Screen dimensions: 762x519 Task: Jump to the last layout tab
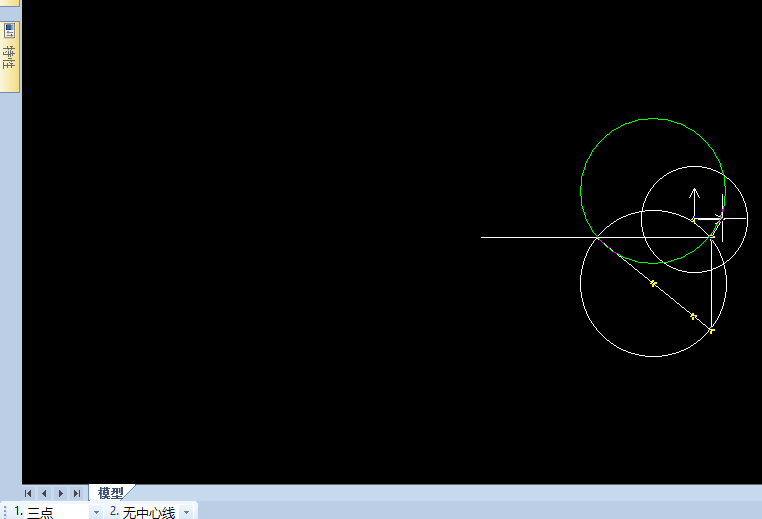pyautogui.click(x=77, y=493)
